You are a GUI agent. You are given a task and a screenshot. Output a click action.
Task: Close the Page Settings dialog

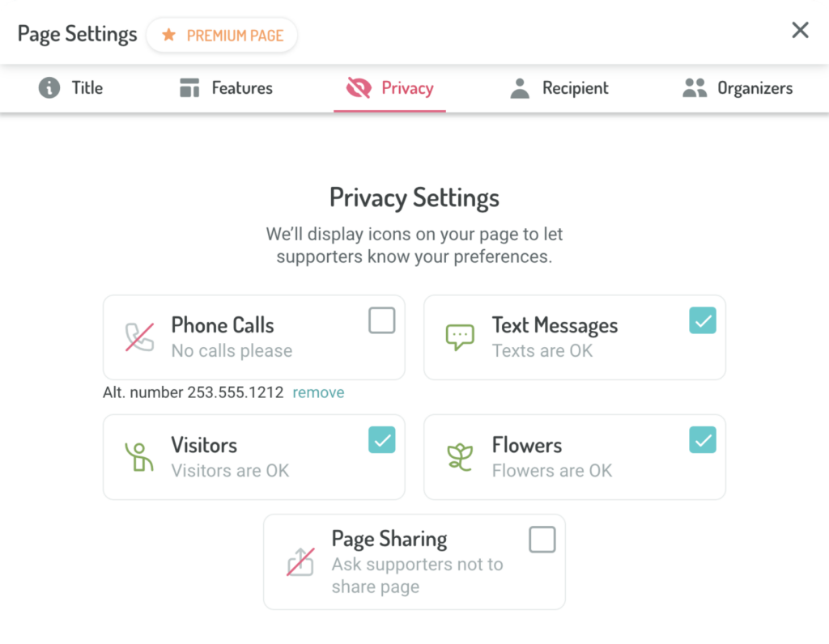tap(800, 30)
